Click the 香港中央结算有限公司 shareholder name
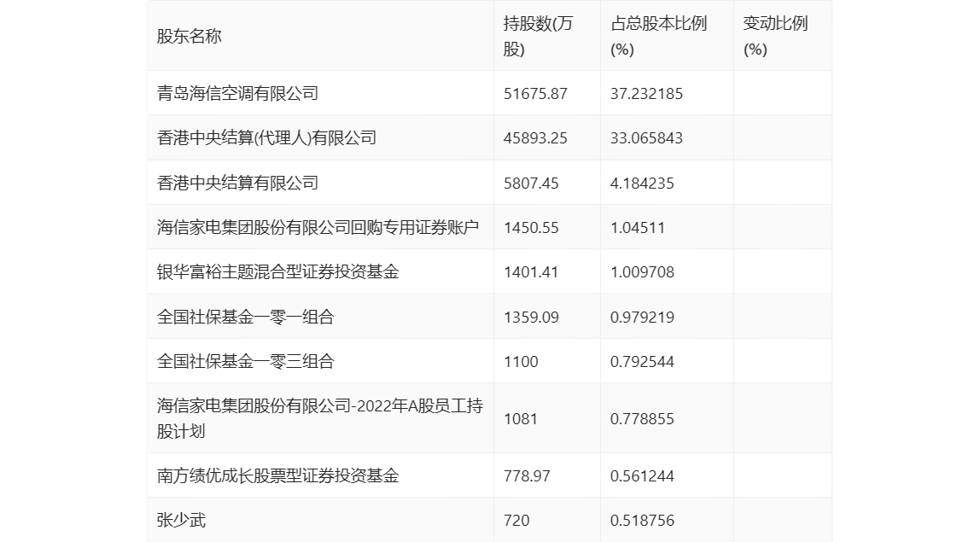 point(237,183)
